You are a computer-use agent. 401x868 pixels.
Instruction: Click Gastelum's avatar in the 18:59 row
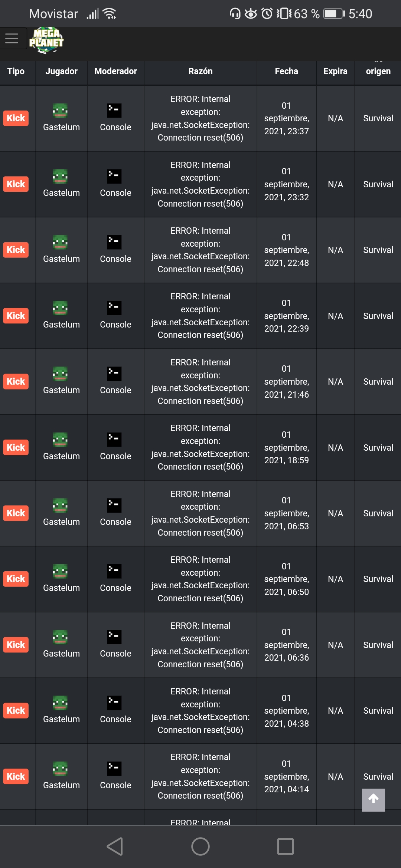60,440
